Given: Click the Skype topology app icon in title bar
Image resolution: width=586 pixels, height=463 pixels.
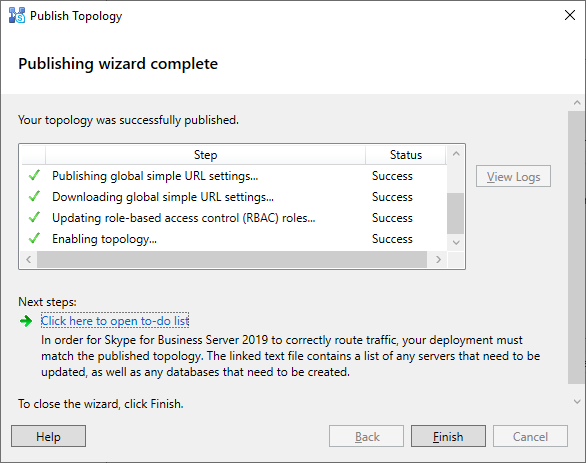Looking at the screenshot, I should coord(17,16).
